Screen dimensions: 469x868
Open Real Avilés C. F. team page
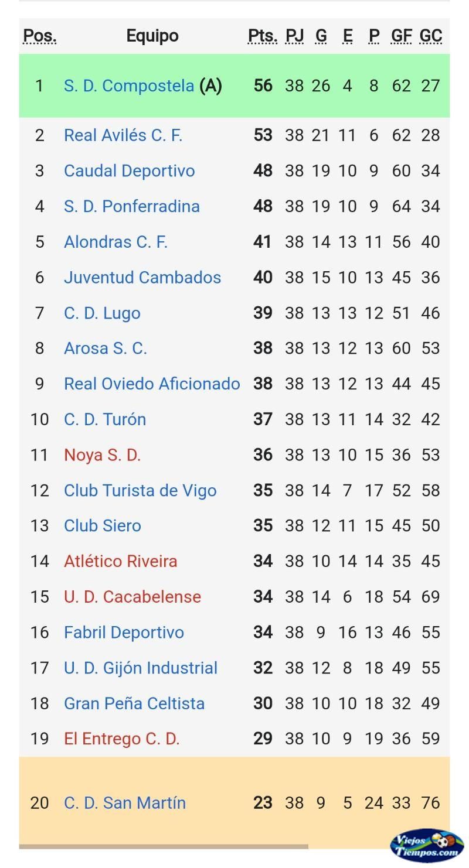pyautogui.click(x=123, y=135)
